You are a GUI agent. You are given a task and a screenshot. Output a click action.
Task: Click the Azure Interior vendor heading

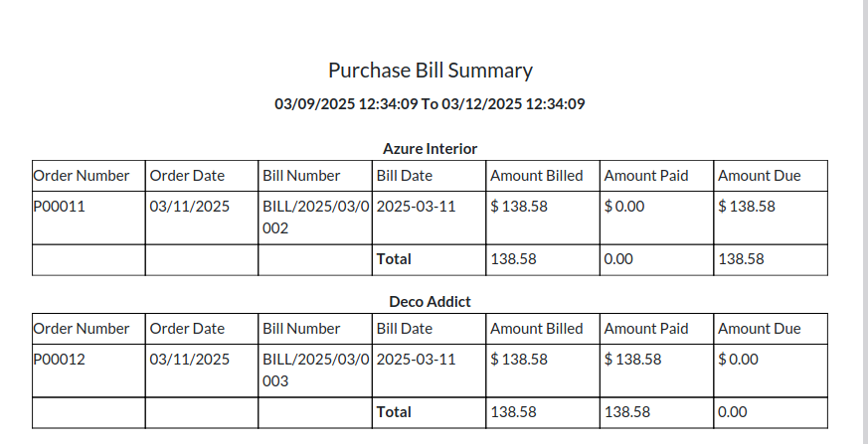[x=431, y=149]
